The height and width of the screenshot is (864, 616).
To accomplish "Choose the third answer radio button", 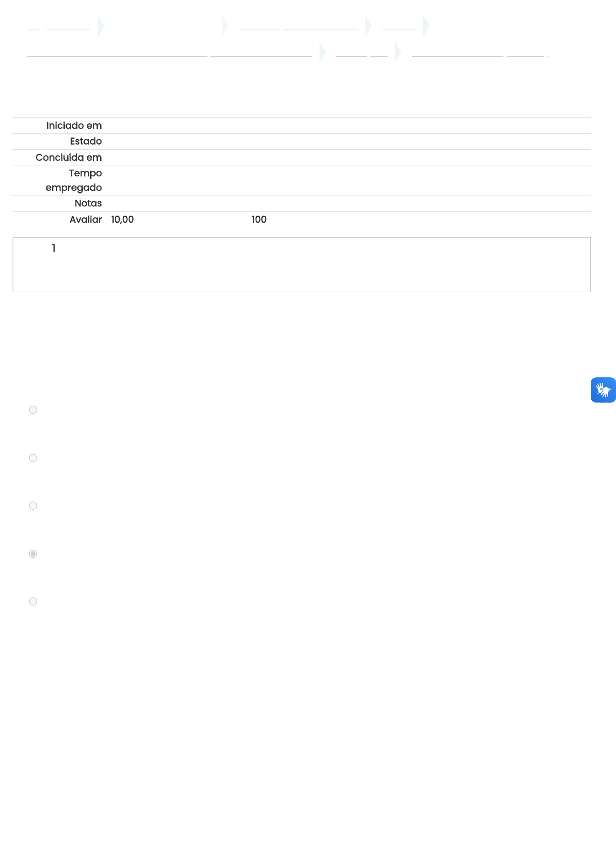I will point(33,506).
